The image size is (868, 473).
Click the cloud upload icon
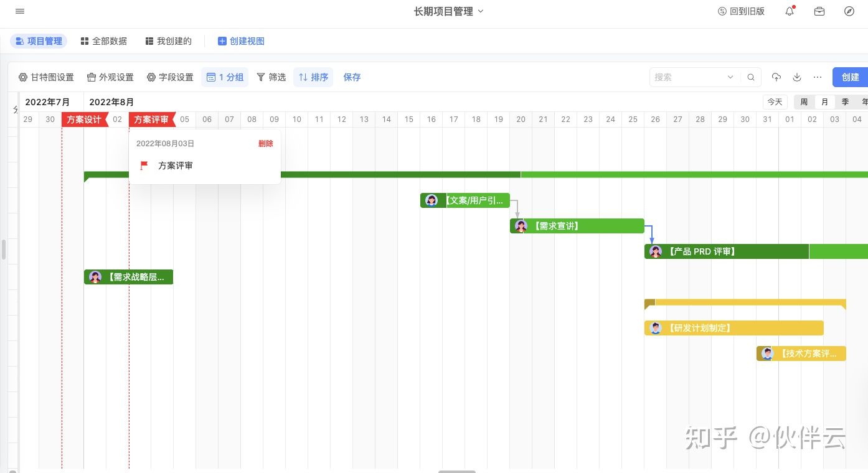(776, 77)
